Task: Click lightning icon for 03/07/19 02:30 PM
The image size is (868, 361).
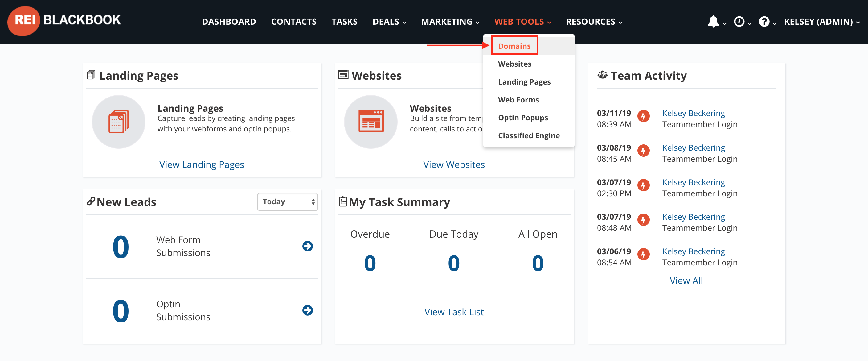Action: (643, 185)
